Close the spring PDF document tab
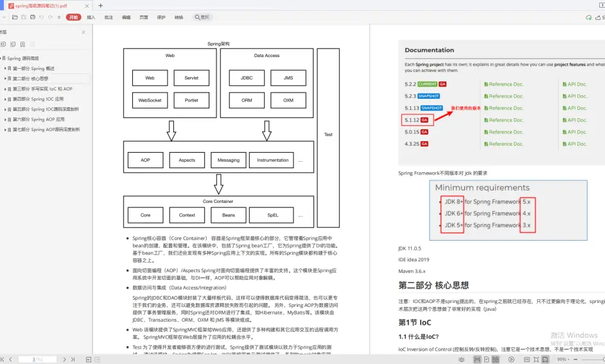The width and height of the screenshot is (605, 364). (87, 6)
